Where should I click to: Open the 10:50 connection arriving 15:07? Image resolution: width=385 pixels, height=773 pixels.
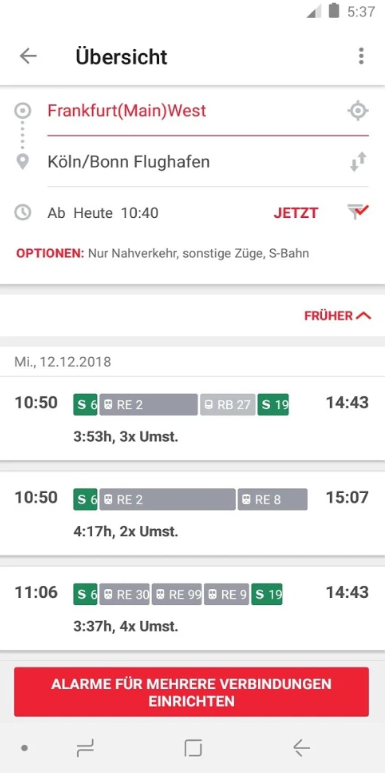point(192,513)
